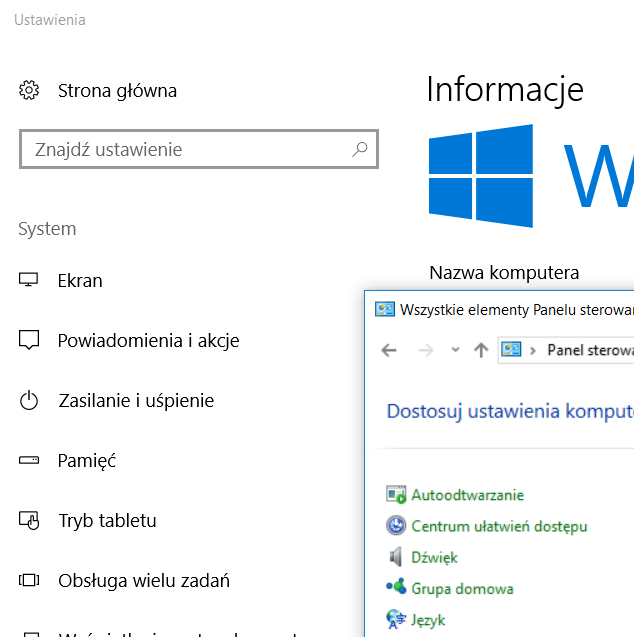The width and height of the screenshot is (634, 637).
Task: Click the Pamięć storage icon
Action: click(29, 461)
